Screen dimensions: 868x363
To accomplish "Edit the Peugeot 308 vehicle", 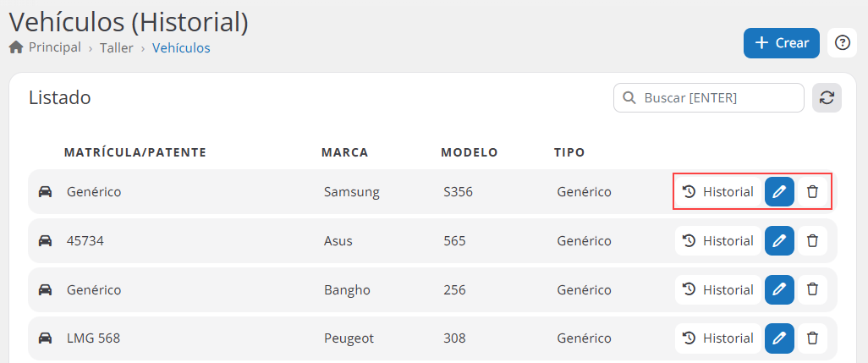I will point(779,338).
